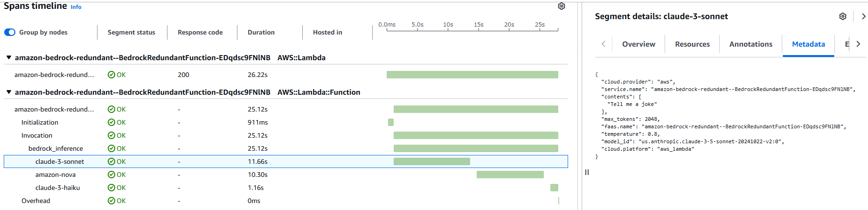Select the claude-3-haiku span row
The image size is (868, 210).
click(57, 188)
